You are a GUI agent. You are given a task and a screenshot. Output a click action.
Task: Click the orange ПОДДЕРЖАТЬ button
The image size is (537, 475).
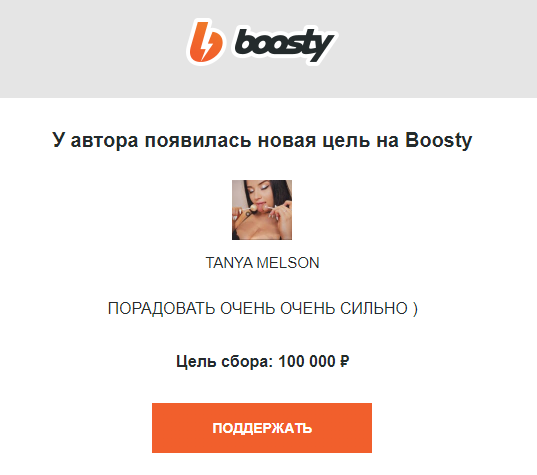[x=262, y=428]
